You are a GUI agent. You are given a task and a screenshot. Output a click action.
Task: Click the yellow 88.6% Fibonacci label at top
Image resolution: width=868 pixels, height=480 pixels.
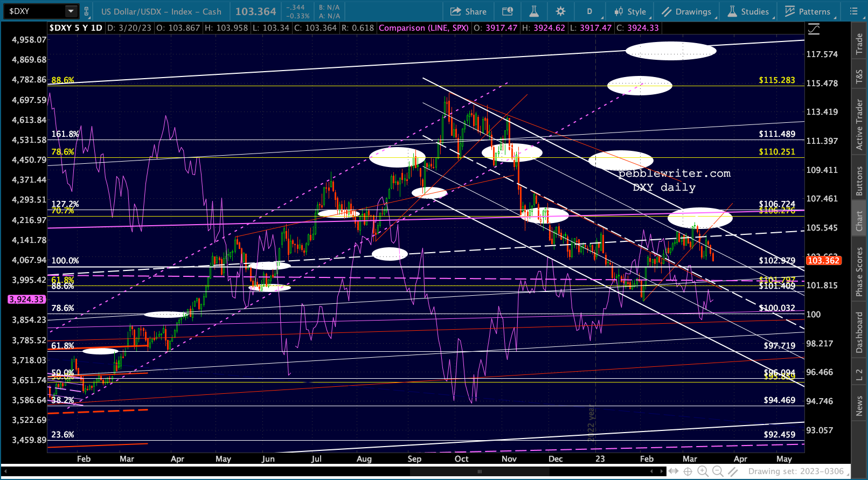coord(63,80)
